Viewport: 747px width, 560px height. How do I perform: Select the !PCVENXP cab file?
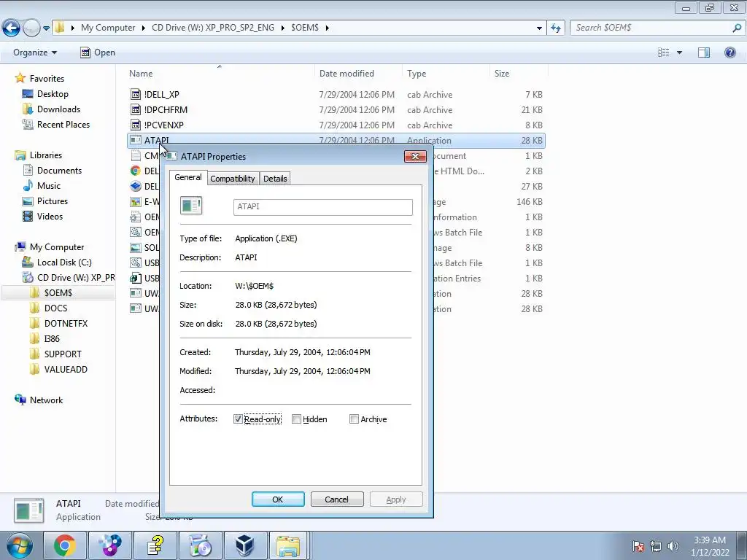click(x=336, y=125)
